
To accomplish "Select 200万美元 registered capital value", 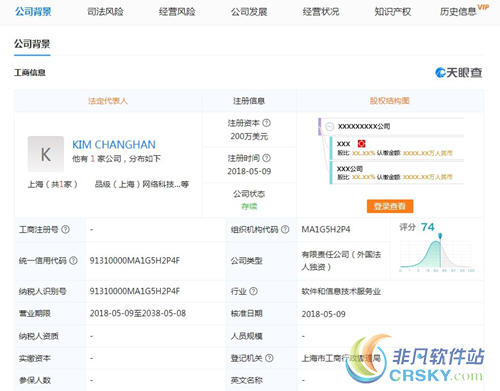I will pyautogui.click(x=249, y=136).
